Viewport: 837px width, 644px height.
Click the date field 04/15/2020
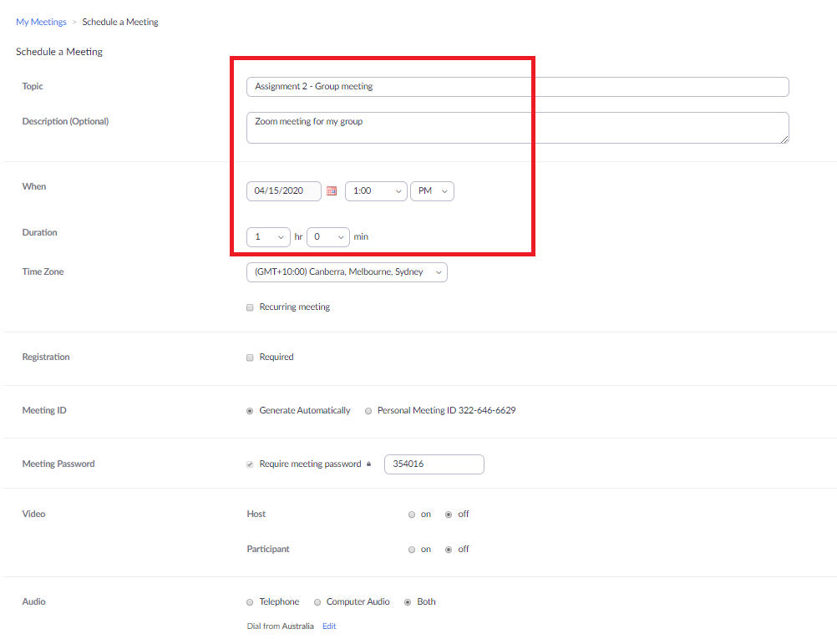[x=284, y=191]
